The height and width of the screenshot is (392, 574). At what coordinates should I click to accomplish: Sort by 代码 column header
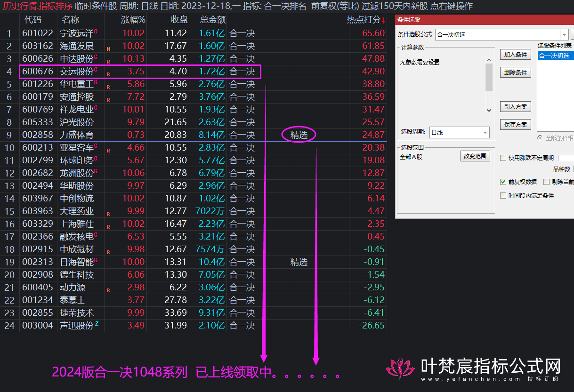click(x=33, y=20)
